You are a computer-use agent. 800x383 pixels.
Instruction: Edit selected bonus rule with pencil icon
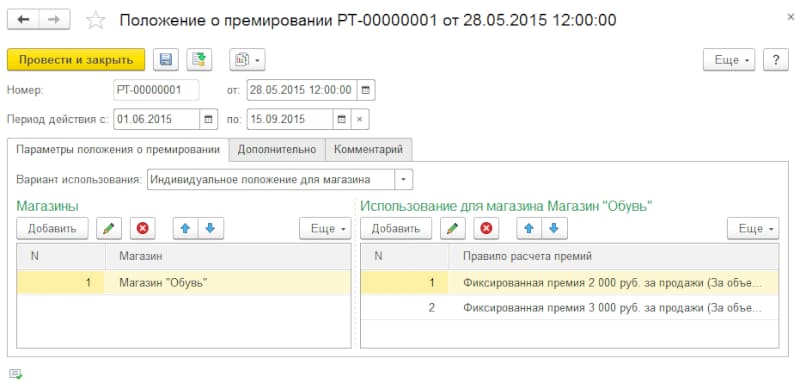453,228
